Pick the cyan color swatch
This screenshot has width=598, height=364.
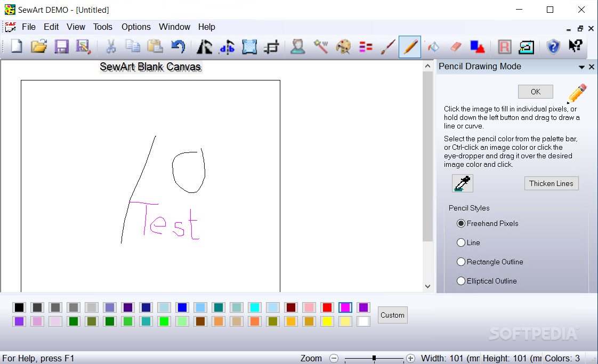point(255,308)
